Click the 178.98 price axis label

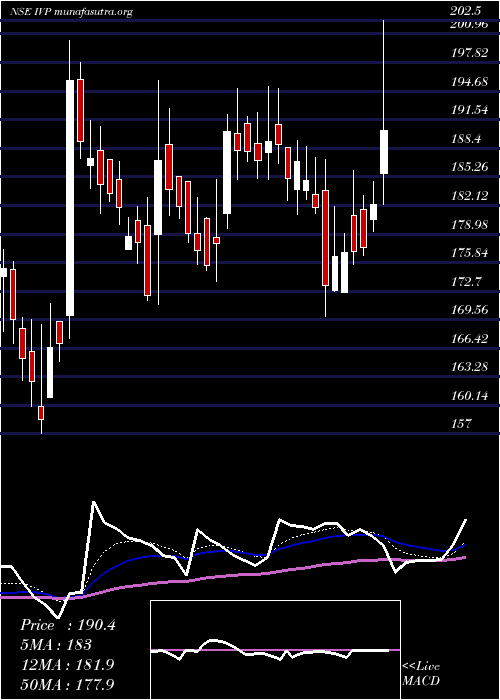click(x=469, y=225)
